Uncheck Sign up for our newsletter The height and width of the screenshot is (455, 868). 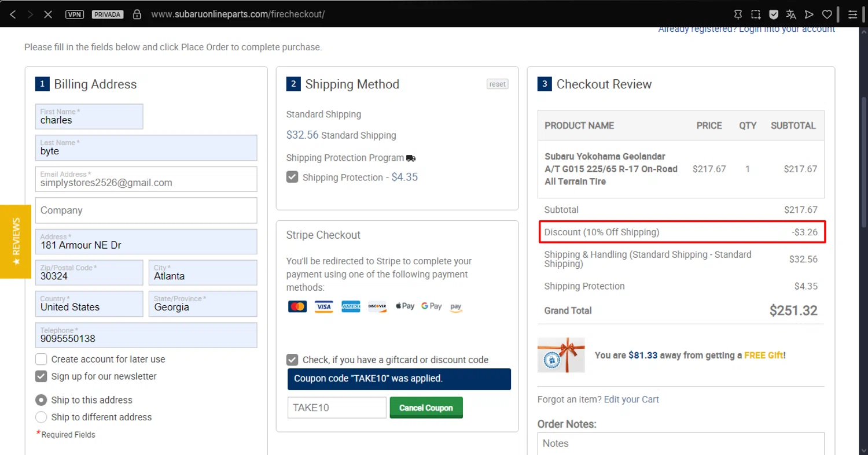pos(41,376)
